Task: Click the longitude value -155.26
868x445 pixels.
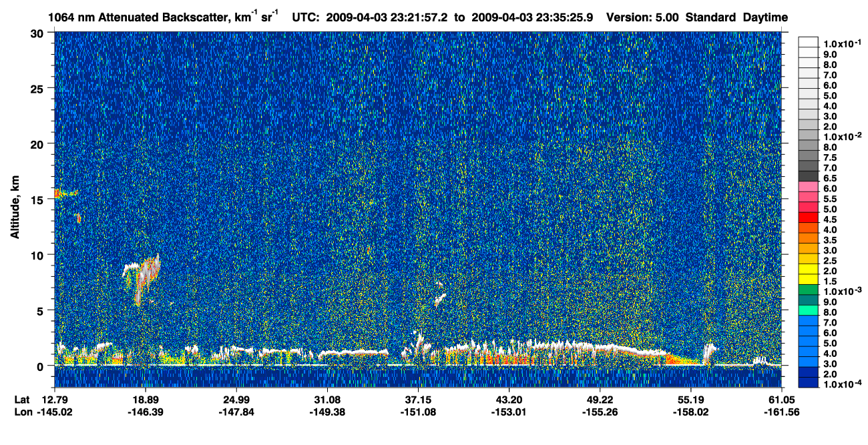Action: tap(600, 412)
